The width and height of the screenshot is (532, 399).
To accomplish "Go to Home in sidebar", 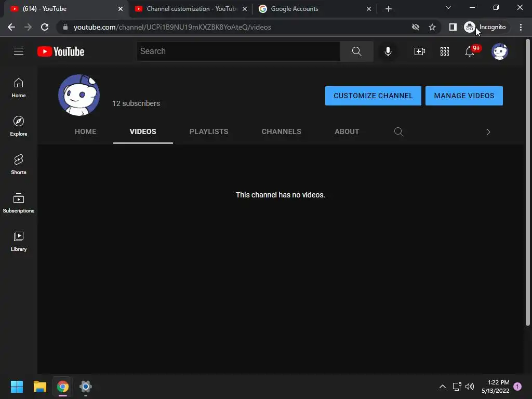I will pos(19,88).
